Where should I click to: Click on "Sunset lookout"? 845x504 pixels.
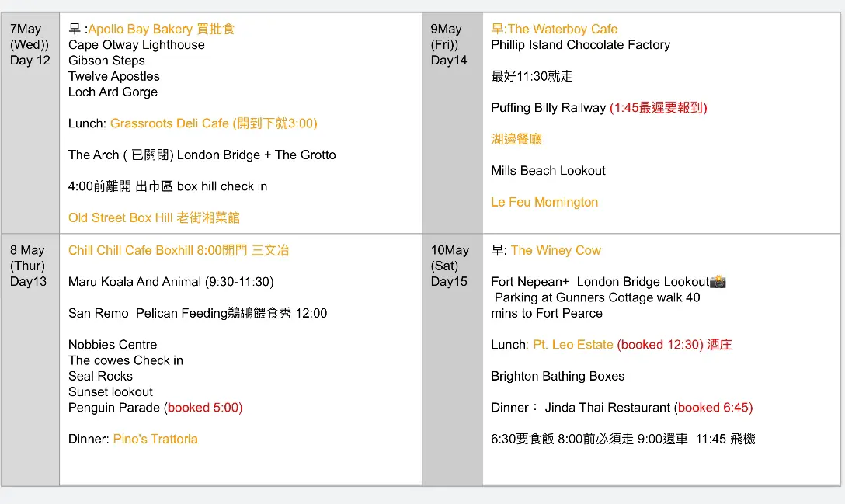tap(110, 392)
